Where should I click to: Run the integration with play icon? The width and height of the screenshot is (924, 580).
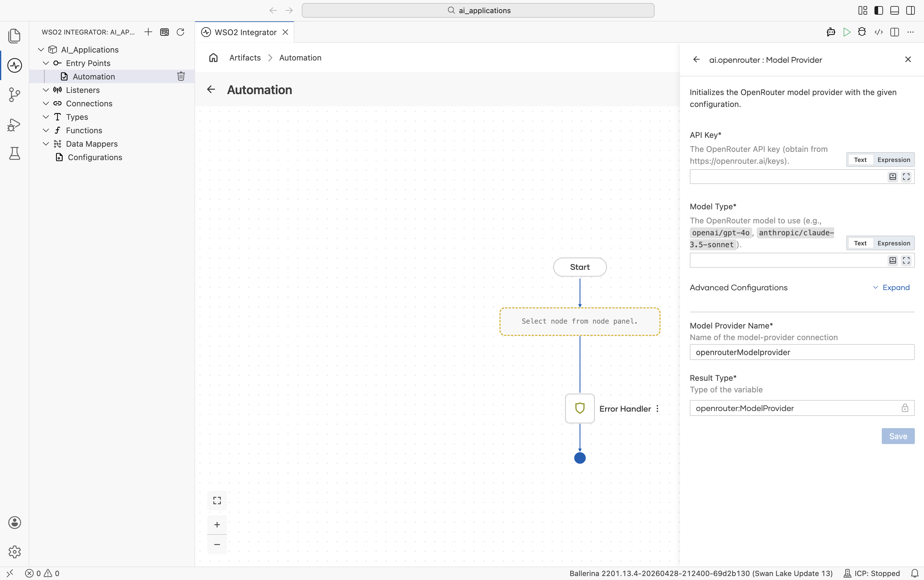(846, 32)
